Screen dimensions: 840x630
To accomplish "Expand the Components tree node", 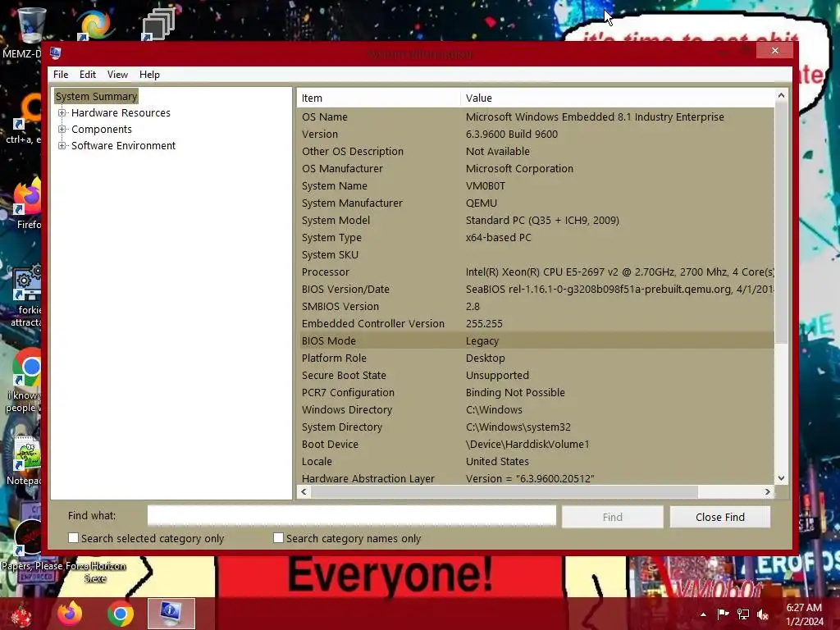I will pyautogui.click(x=62, y=129).
